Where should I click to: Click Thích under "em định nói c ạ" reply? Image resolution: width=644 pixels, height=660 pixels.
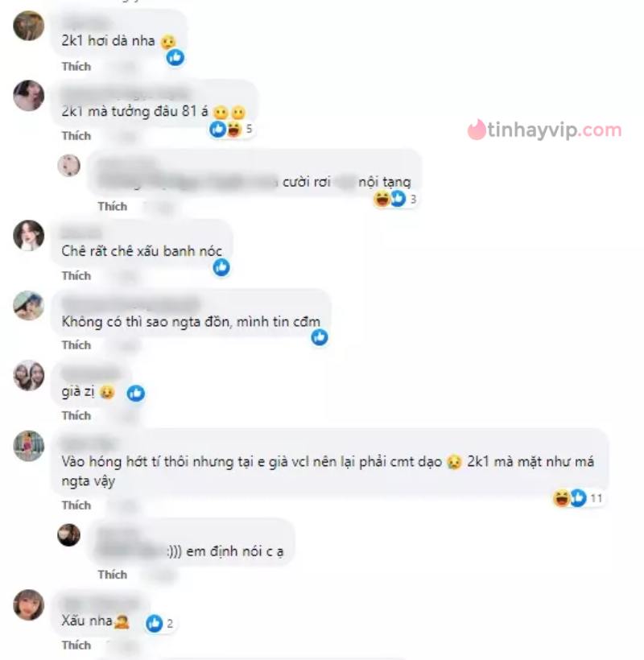[113, 575]
